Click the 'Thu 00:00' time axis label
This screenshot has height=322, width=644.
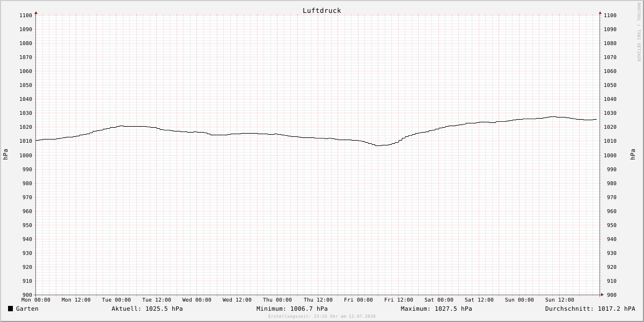277,300
